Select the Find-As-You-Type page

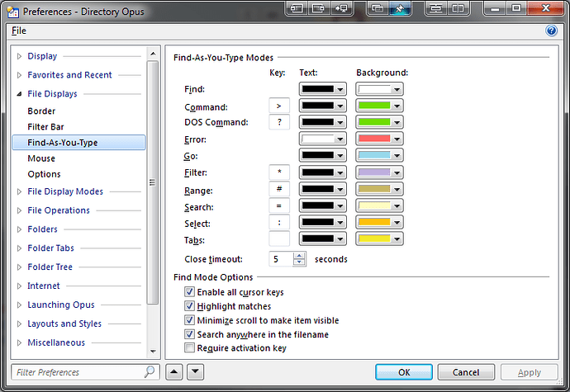click(78, 143)
